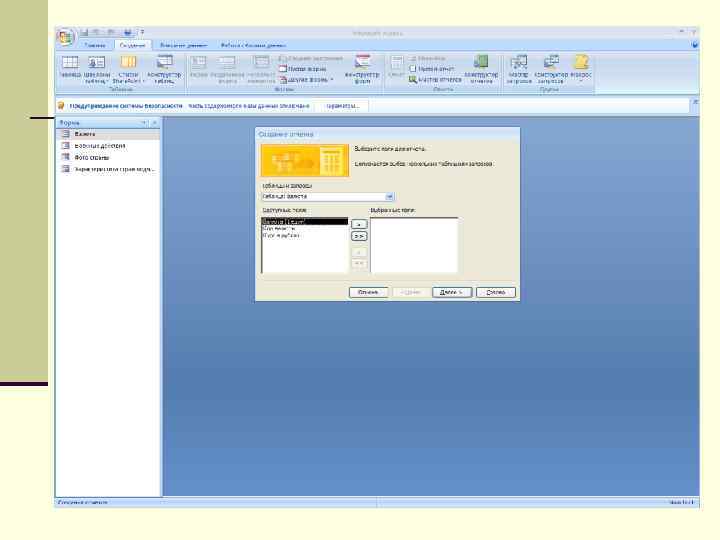Click the single arrow add-field button
Image resolution: width=720 pixels, height=540 pixels.
(x=359, y=224)
